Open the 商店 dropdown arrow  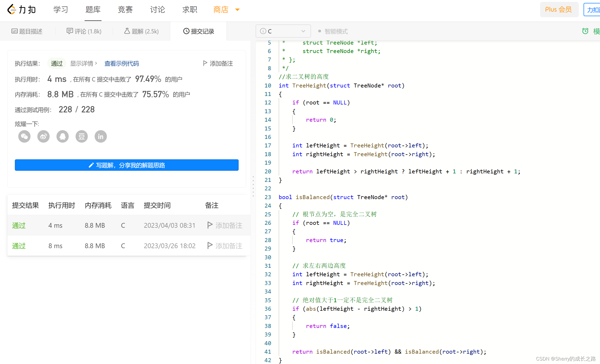click(238, 10)
